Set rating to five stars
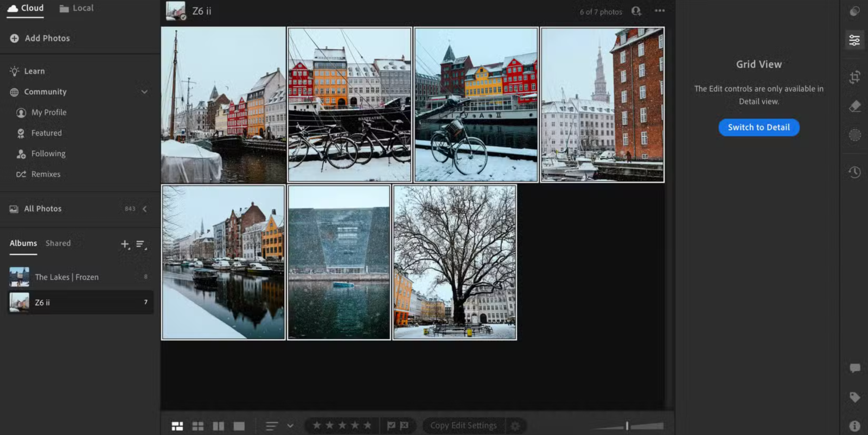 367,426
